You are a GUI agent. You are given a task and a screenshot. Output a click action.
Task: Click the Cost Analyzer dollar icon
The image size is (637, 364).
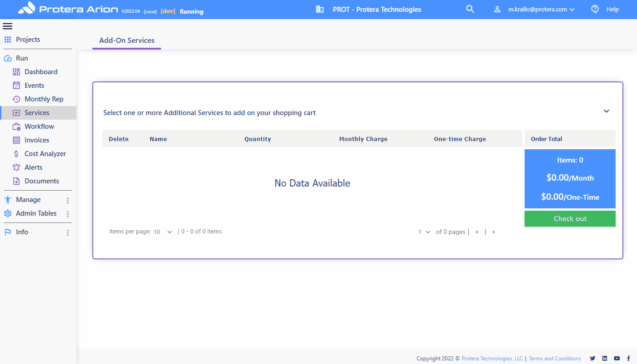coord(16,154)
